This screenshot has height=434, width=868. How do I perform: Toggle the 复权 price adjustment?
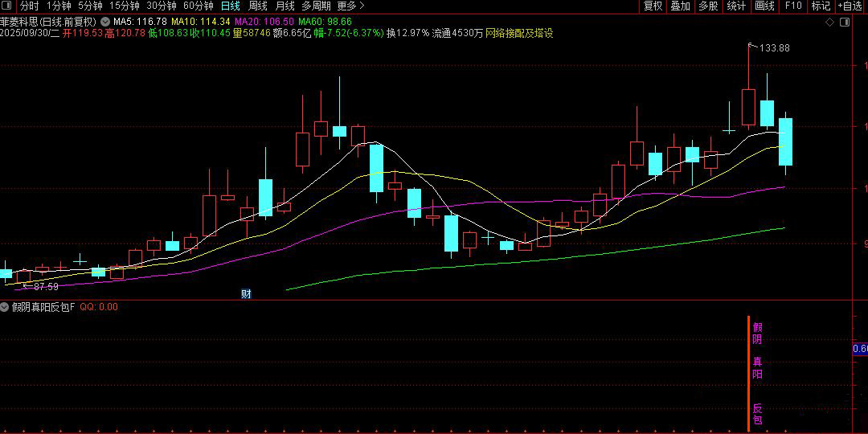[653, 6]
